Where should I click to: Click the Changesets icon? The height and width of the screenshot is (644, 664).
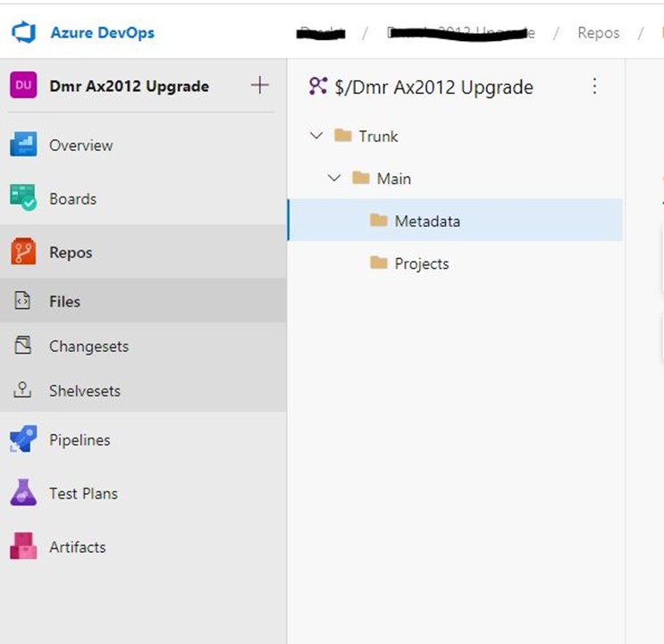(x=22, y=345)
